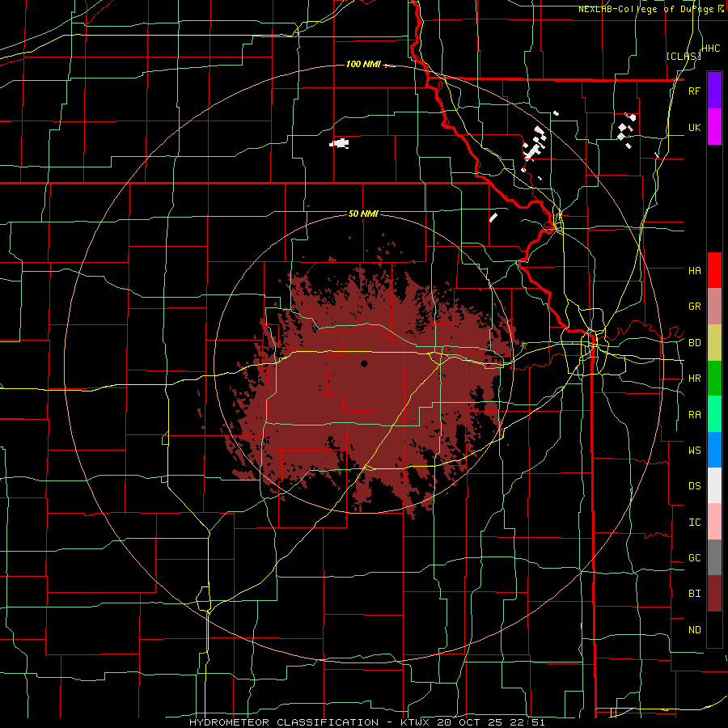Select the dark green HR legend swatch
The image size is (728, 728).
coord(714,378)
